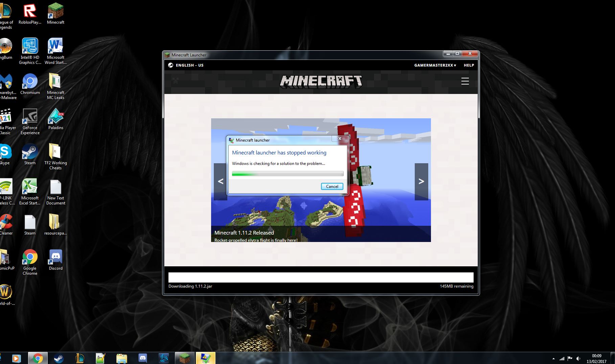Open Steam from the taskbar
The width and height of the screenshot is (615, 364).
59,358
